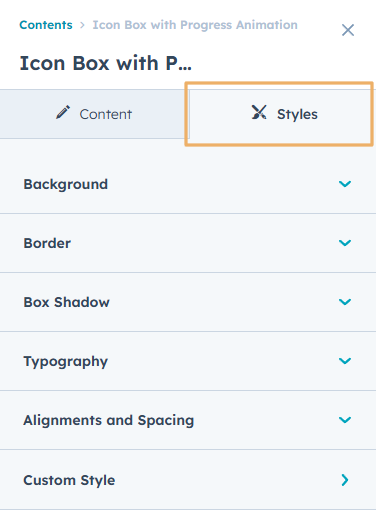This screenshot has width=376, height=510.
Task: Click the Typography section label
Action: pyautogui.click(x=66, y=362)
